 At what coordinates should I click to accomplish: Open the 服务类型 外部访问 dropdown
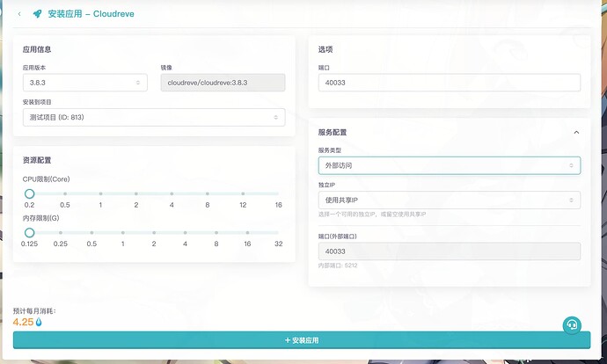click(450, 165)
